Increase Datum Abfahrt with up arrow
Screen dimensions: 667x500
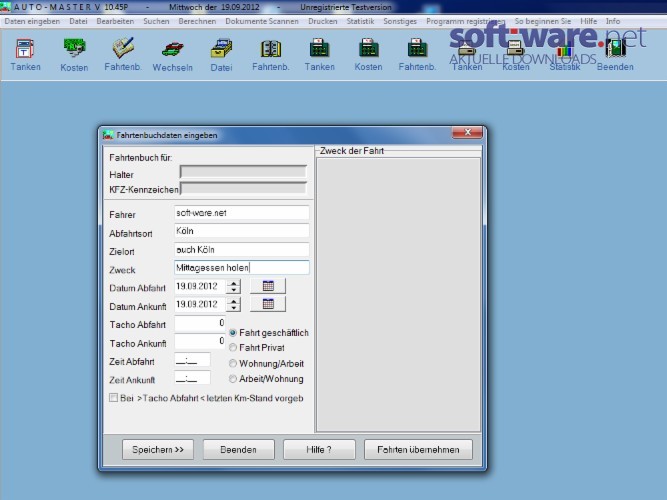click(234, 283)
